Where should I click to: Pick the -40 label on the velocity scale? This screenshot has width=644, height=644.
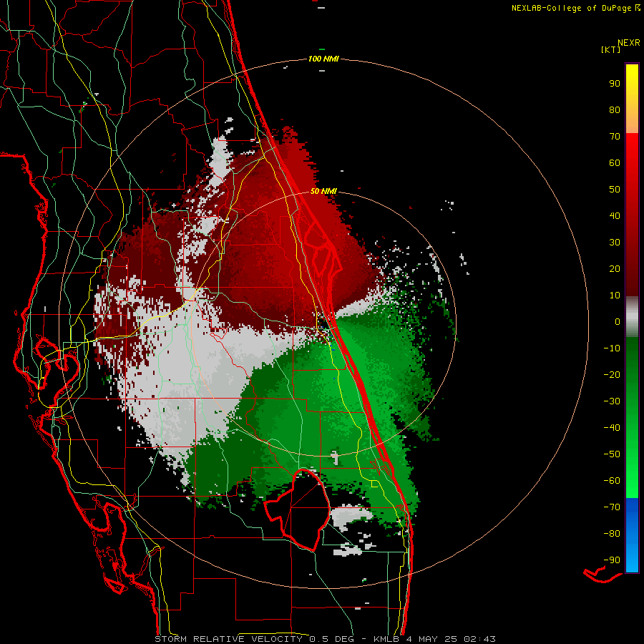pyautogui.click(x=612, y=428)
